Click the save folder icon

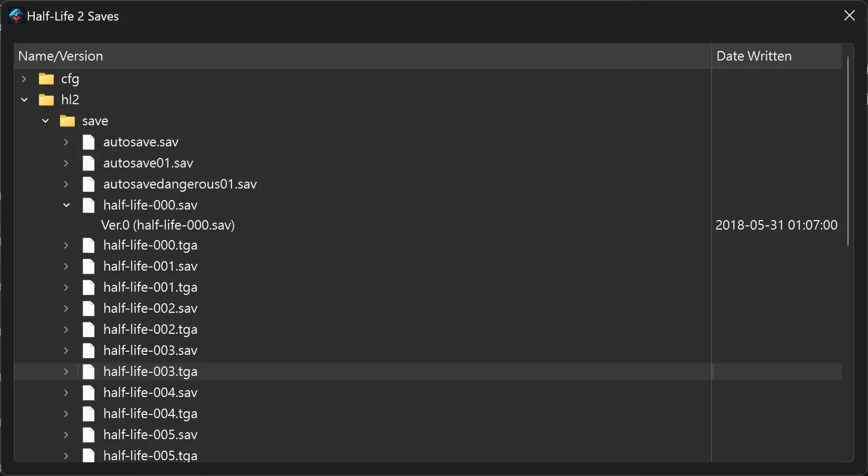coord(67,121)
